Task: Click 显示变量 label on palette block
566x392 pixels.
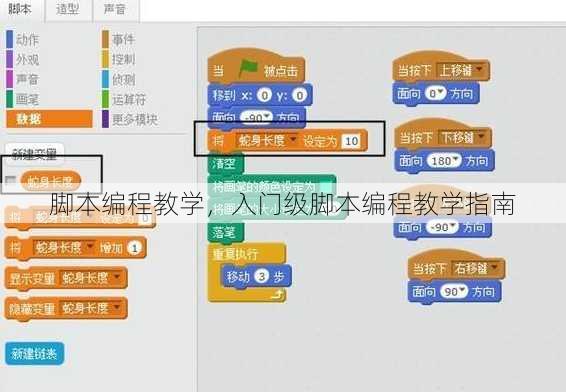Action: [x=32, y=278]
